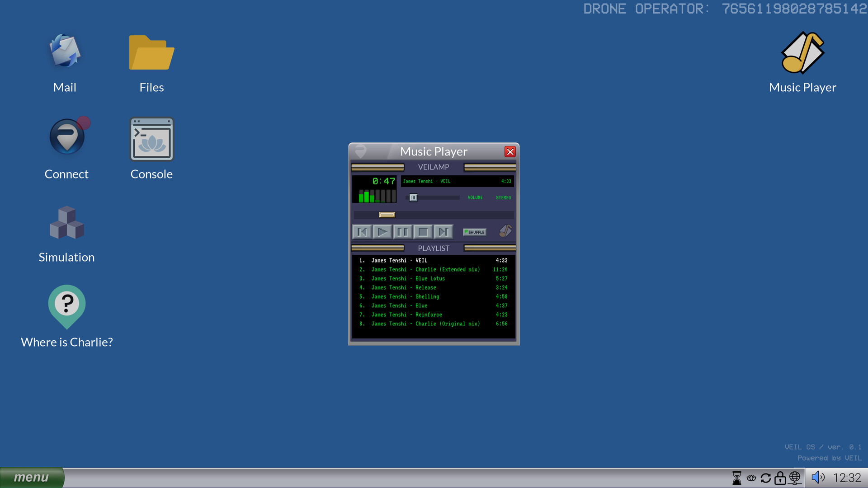The image size is (868, 488).
Task: Click the lotus icon in system tray
Action: [x=751, y=478]
